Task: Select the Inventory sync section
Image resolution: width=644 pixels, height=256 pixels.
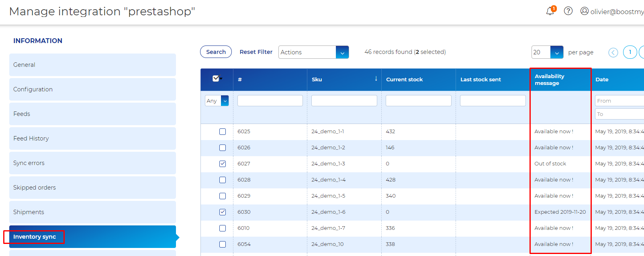Action: pos(92,237)
